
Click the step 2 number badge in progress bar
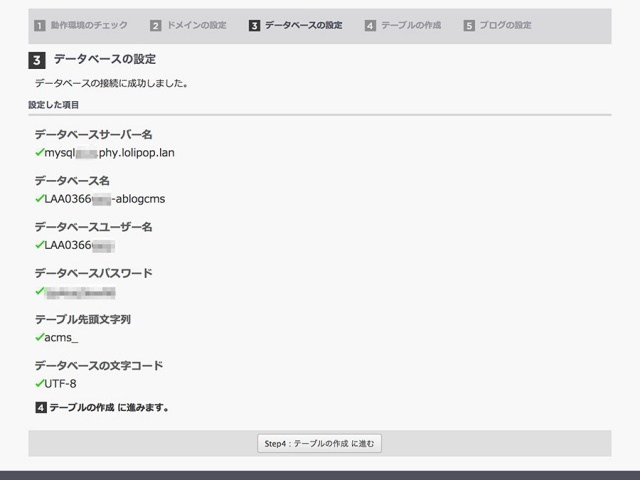(156, 25)
